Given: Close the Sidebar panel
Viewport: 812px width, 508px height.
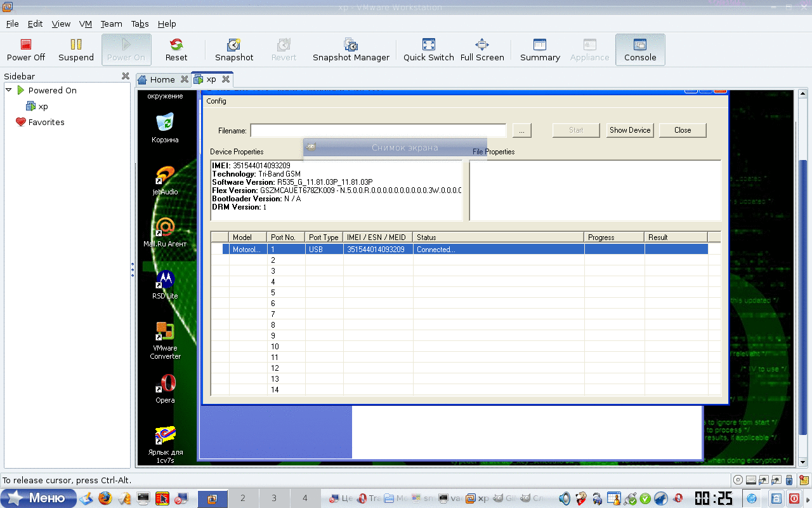Looking at the screenshot, I should coord(126,76).
